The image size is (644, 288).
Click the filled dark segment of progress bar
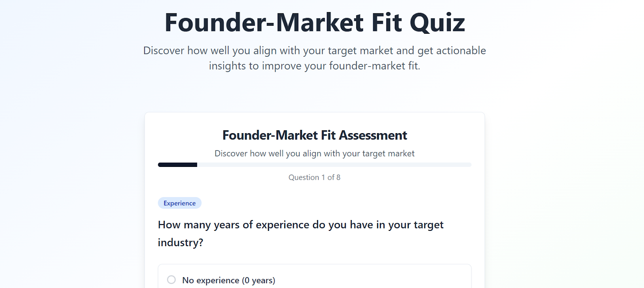[x=178, y=165]
